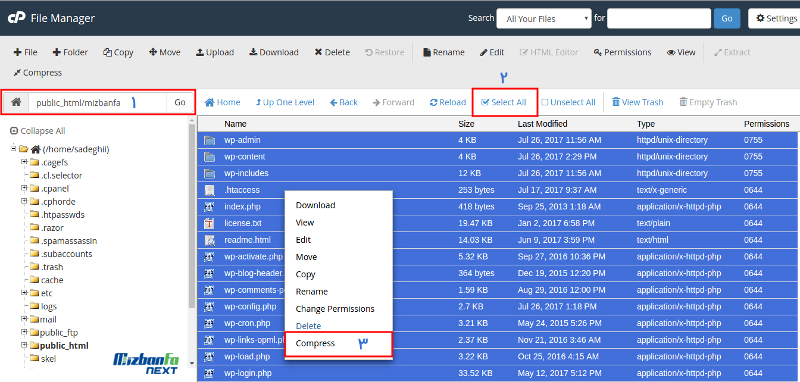Image resolution: width=800 pixels, height=382 pixels.
Task: Choose Rename from context menu
Action: pos(311,292)
